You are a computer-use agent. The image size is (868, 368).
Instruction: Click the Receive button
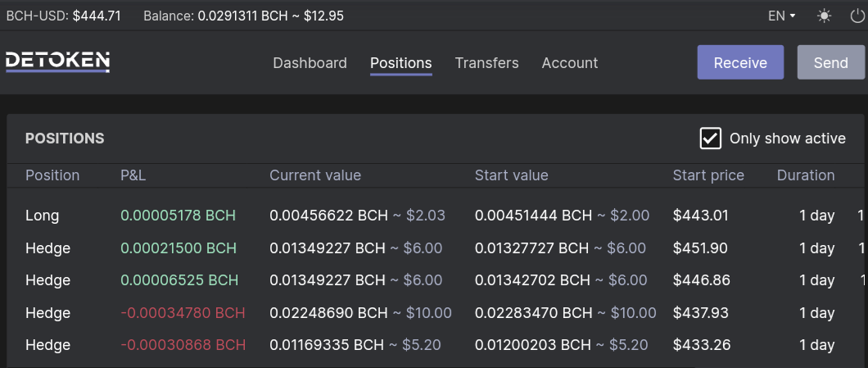coord(740,62)
